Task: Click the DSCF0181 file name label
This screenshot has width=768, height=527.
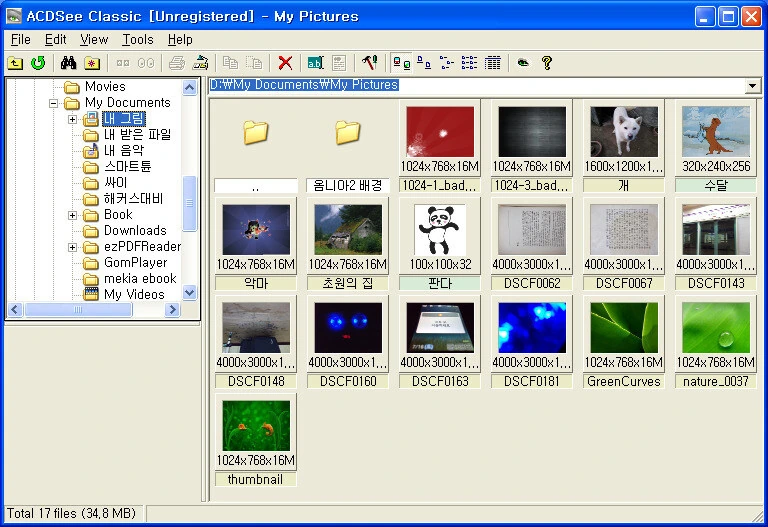Action: coord(532,382)
